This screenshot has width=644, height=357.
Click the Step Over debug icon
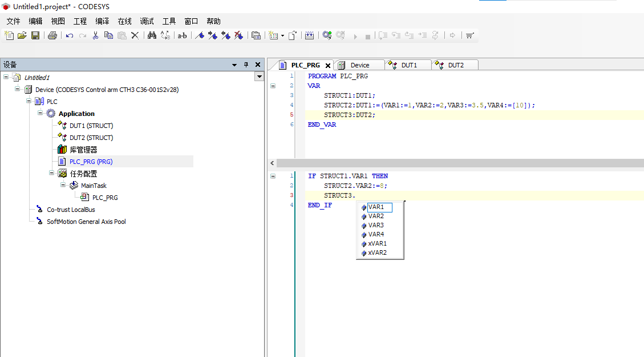383,35
